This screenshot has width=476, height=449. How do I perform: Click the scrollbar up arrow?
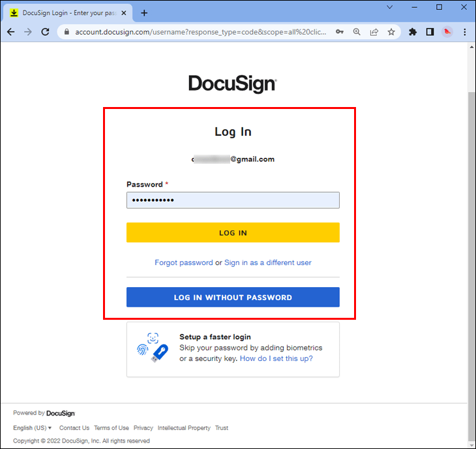471,47
